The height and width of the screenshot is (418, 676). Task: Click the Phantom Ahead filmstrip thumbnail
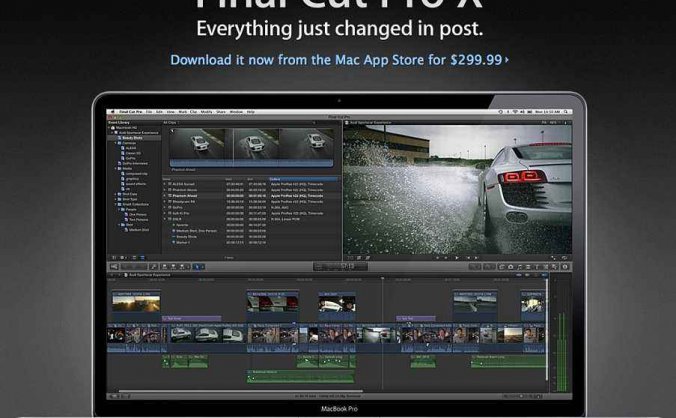(x=251, y=147)
